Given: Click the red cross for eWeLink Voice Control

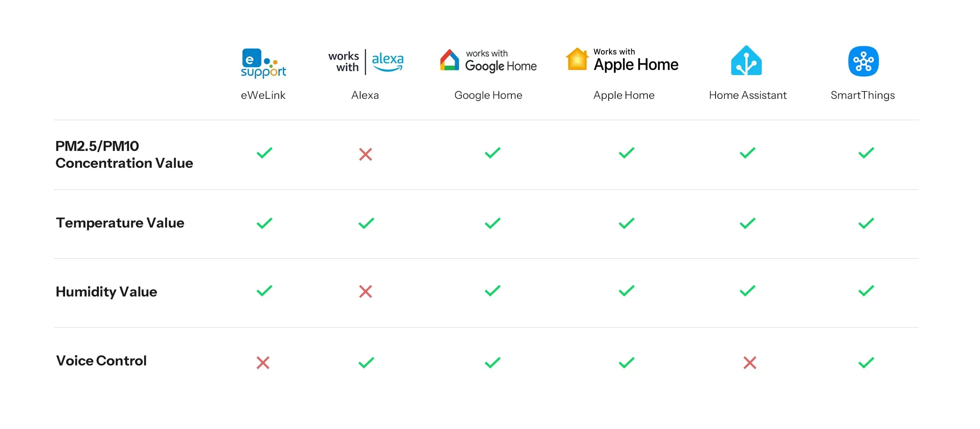Looking at the screenshot, I should click(263, 362).
